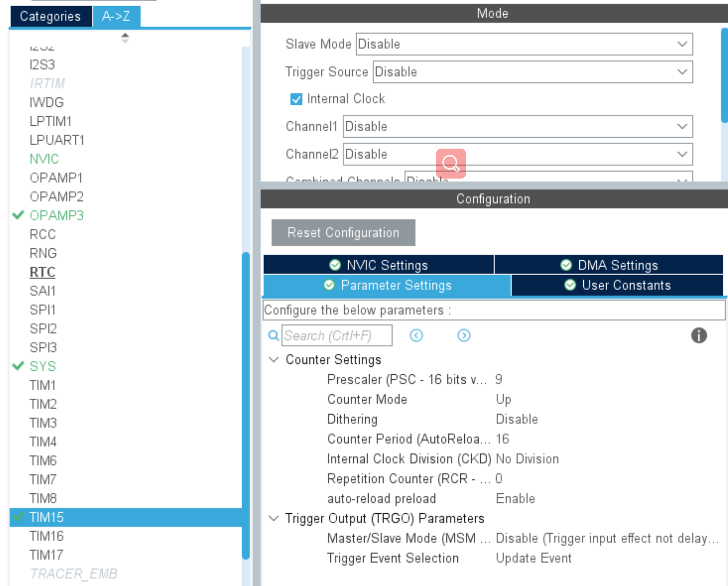Viewport: 728px width, 586px height.
Task: Click the red magnifier zoom icon
Action: 451,164
